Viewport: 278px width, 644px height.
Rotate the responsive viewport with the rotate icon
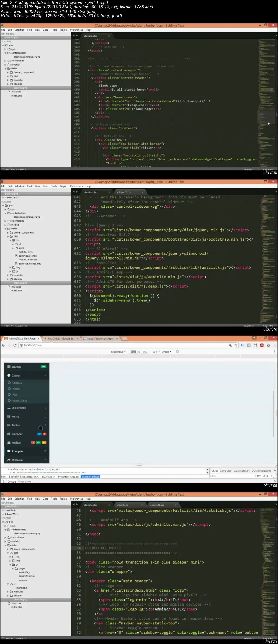click(x=177, y=352)
